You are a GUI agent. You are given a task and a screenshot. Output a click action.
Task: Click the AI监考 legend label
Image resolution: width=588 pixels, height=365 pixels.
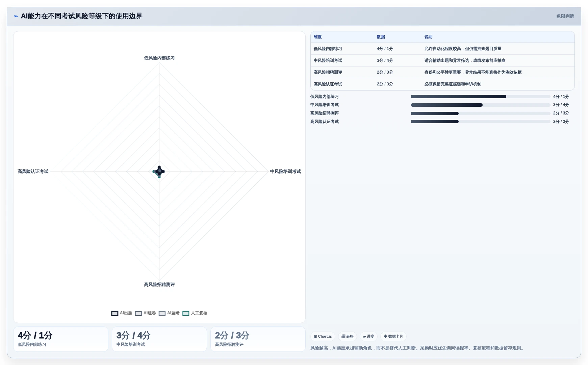[173, 313]
